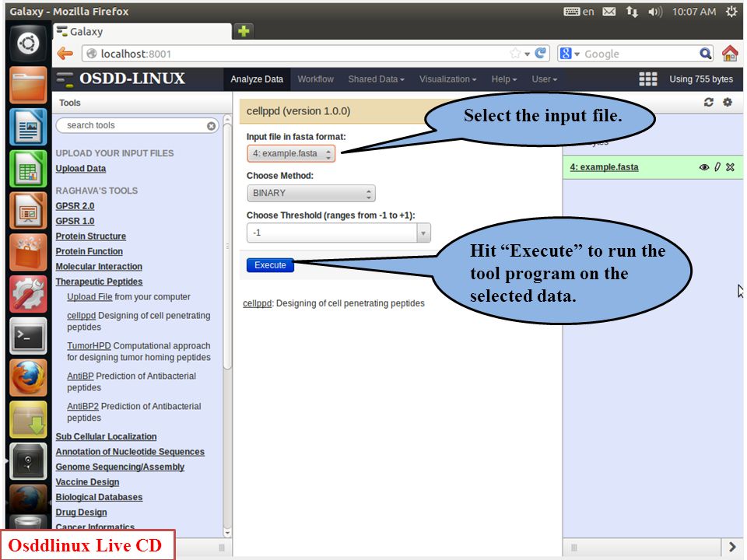Open the Ubuntu Dash home launcher

click(28, 44)
